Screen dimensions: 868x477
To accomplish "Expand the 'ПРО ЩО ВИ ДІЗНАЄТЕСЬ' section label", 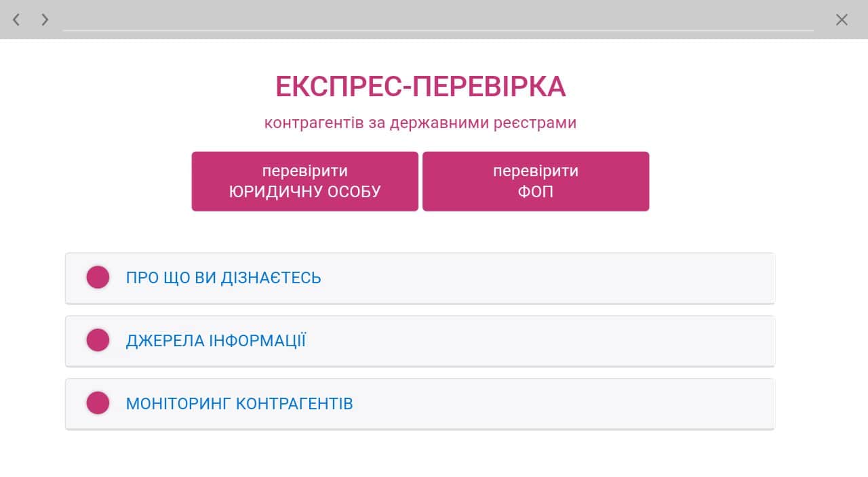I will coord(223,278).
